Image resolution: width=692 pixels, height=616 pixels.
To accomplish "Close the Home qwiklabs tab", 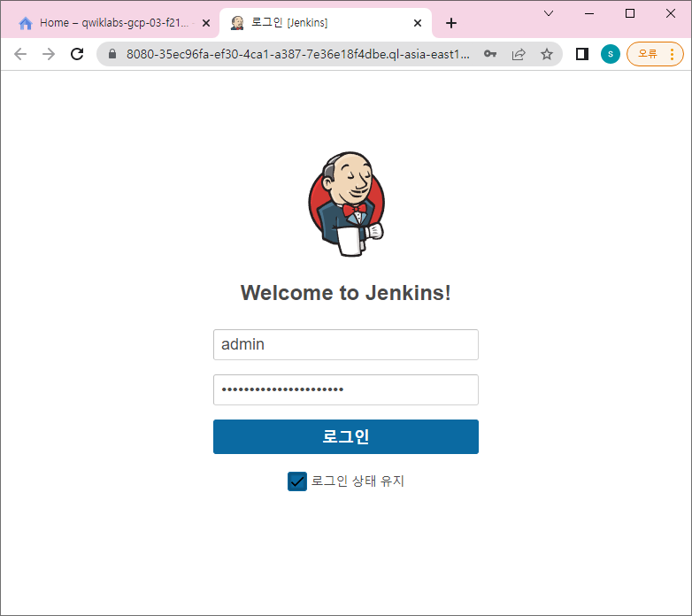I will [205, 23].
